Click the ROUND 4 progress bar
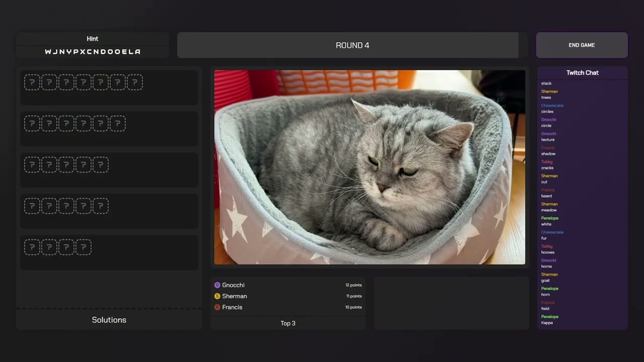Viewport: 644px width, 362px height. click(x=352, y=45)
